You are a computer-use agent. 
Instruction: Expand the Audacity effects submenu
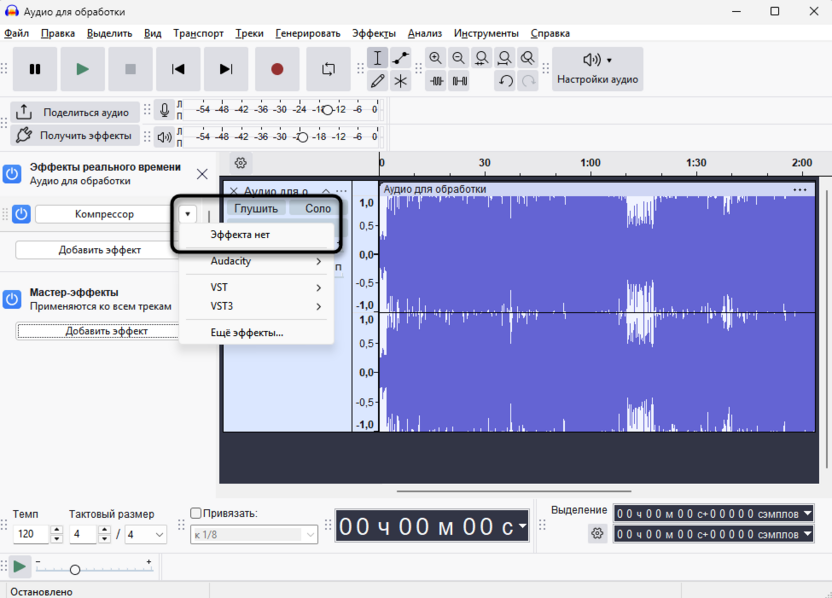(x=257, y=261)
